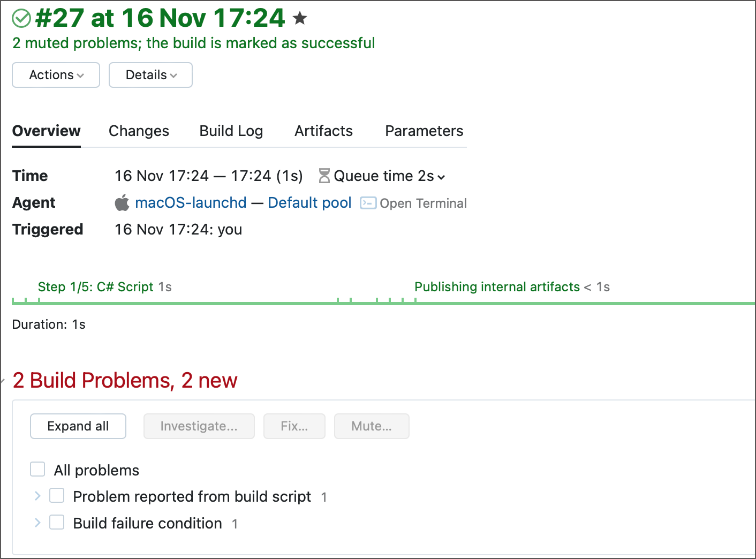
Task: Select the Problem reported from build script checkbox
Action: [57, 495]
